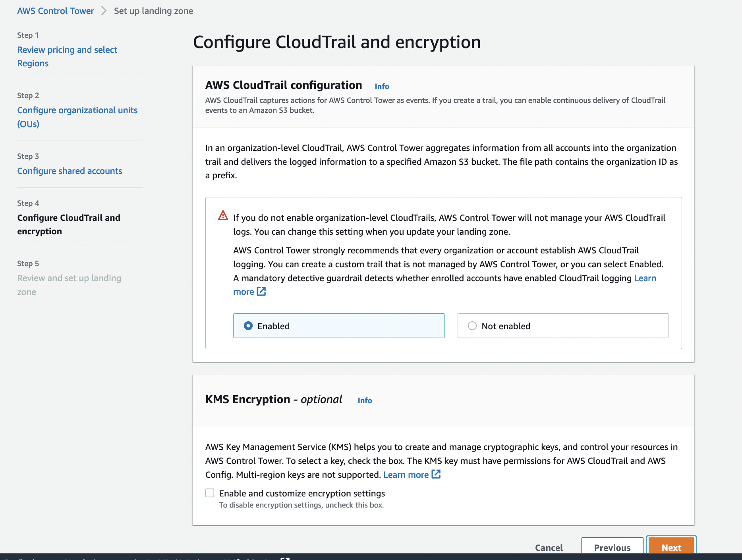742x560 pixels.
Task: Click Info next to AWS CloudTrail configuration
Action: click(x=382, y=86)
